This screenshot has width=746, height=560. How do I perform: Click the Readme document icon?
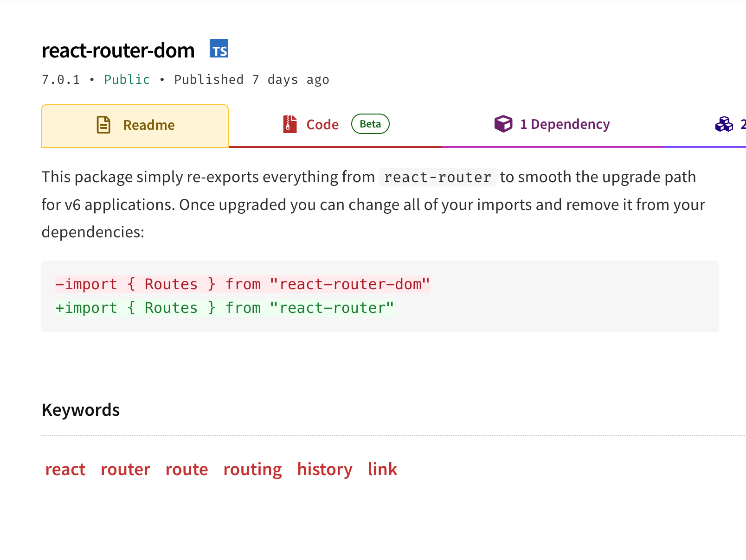[103, 125]
